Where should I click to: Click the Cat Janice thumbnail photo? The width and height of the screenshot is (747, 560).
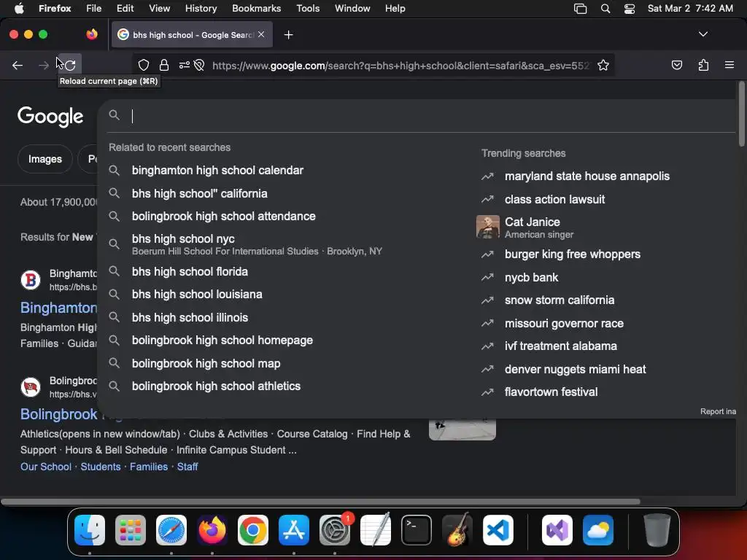488,227
